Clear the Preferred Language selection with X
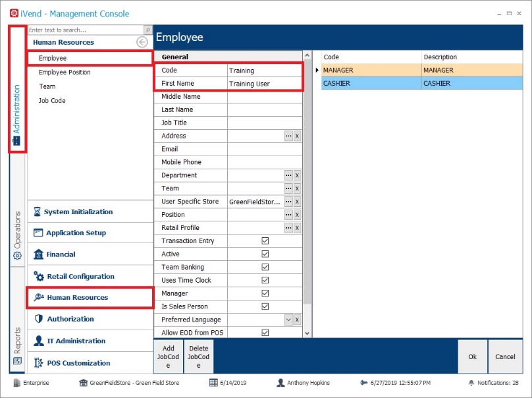 (297, 320)
